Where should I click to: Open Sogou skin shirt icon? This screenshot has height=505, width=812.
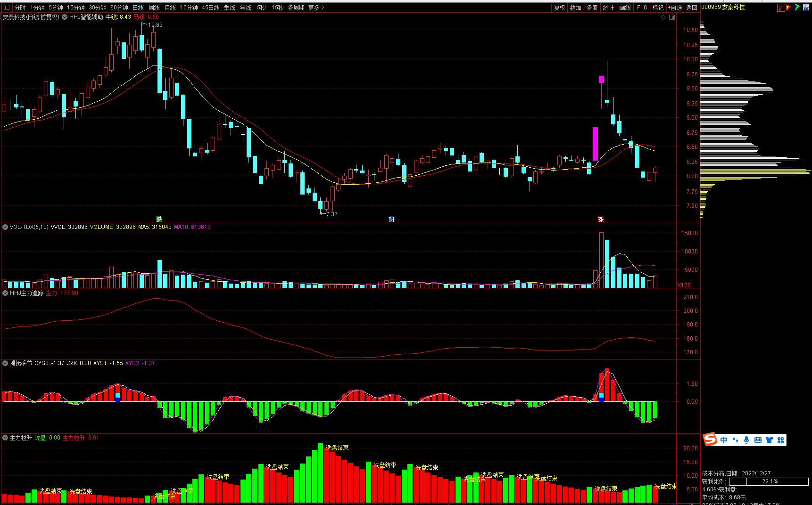(x=769, y=440)
